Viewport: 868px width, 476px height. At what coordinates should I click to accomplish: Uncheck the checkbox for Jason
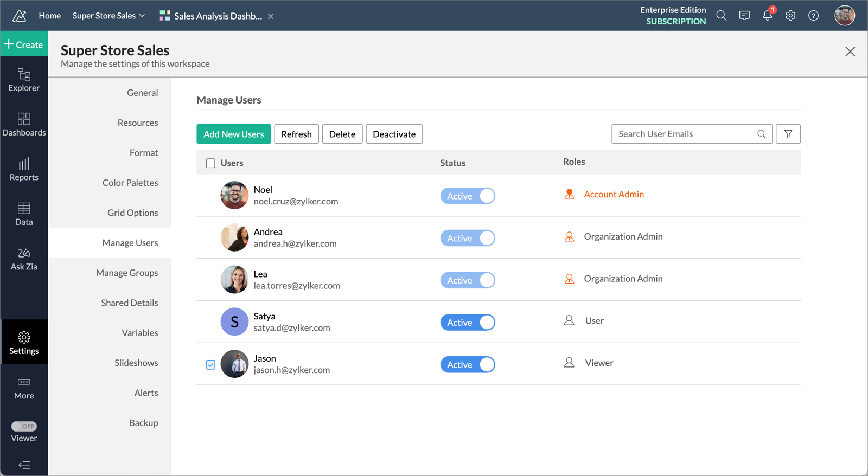tap(210, 365)
